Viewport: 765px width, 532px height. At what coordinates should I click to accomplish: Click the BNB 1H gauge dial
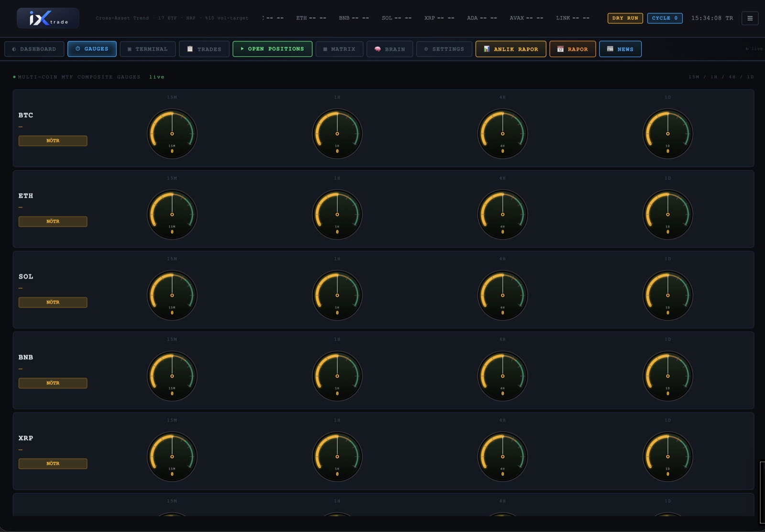pos(337,376)
